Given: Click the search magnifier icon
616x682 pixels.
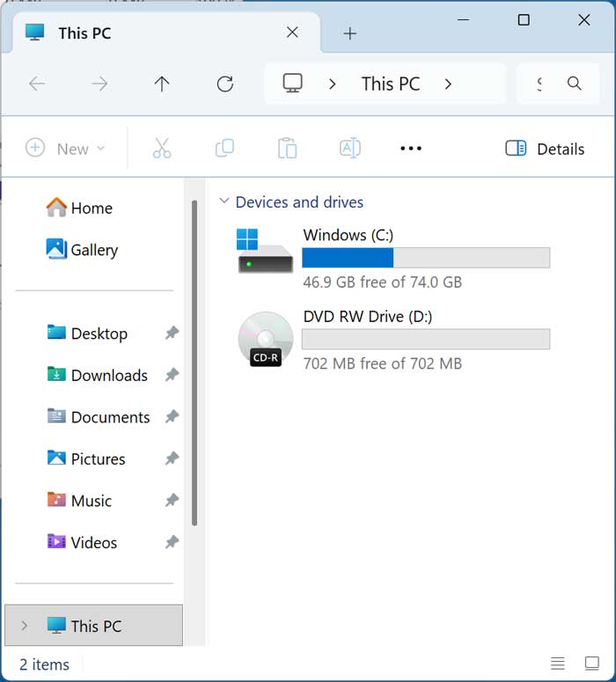Looking at the screenshot, I should click(575, 83).
